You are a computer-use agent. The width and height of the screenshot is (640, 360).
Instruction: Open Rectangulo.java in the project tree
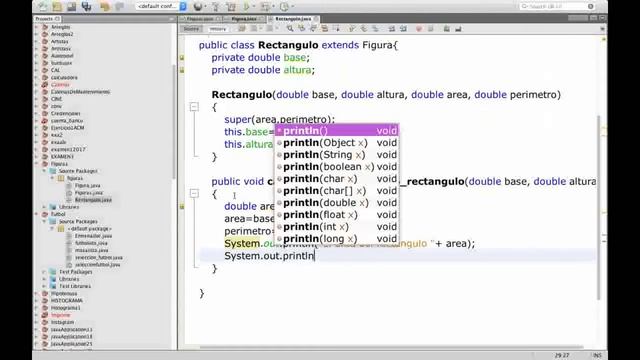tap(93, 200)
